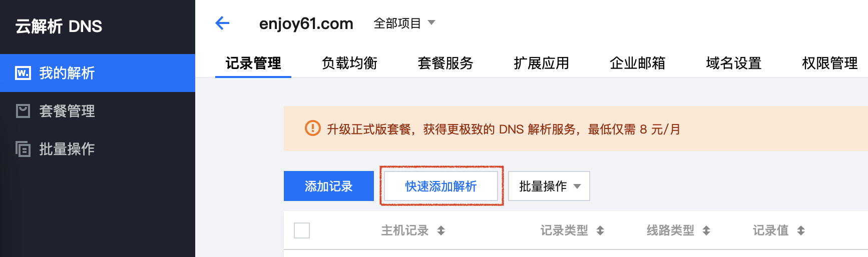
Task: Switch to the 负载均衡 tab
Action: click(349, 63)
